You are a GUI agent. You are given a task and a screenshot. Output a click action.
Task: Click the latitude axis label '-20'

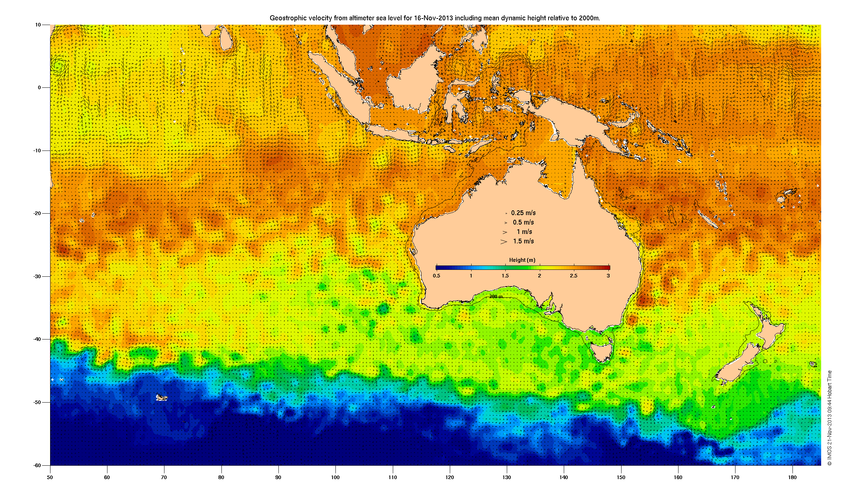37,213
